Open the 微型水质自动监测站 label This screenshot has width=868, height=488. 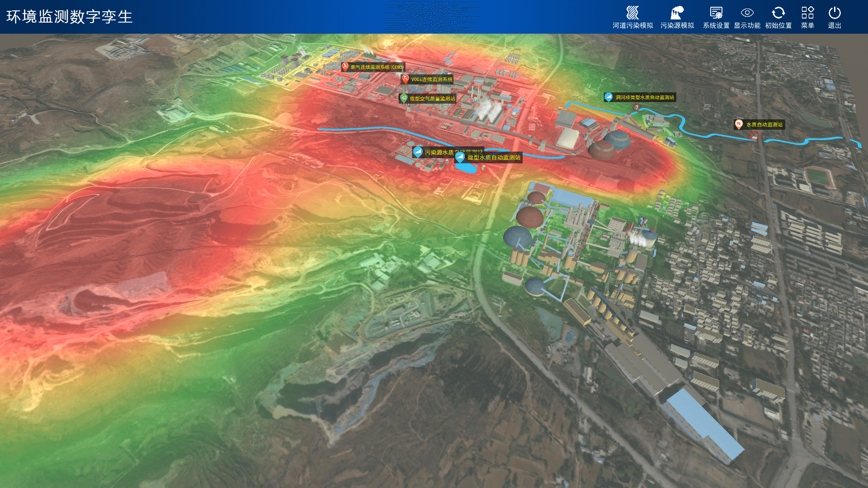pyautogui.click(x=494, y=157)
